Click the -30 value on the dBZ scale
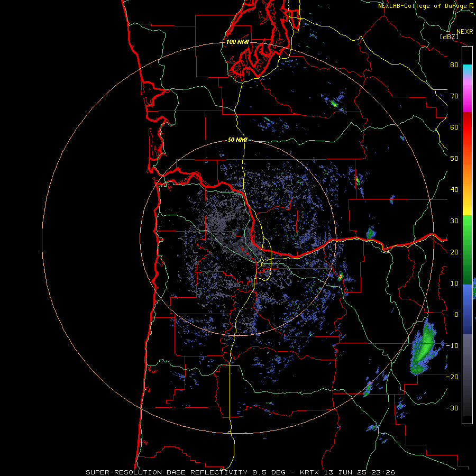Image resolution: width=476 pixels, height=476 pixels. 452,408
